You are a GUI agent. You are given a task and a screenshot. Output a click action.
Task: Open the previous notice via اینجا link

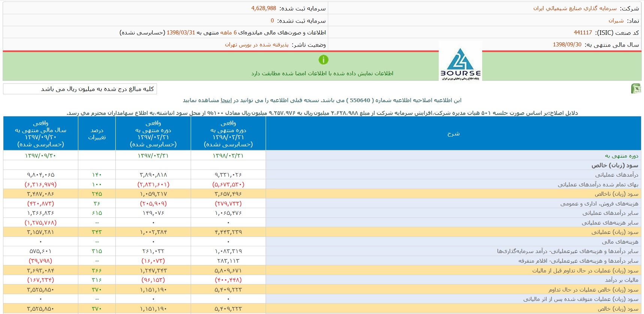point(226,100)
